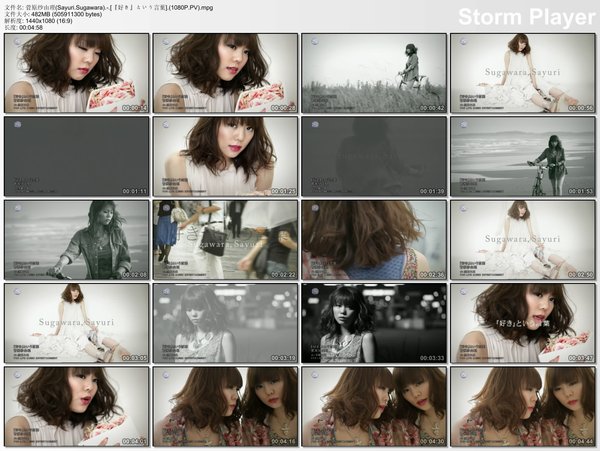Select the frame timestamped 00:00:28
This screenshot has width=600, height=451.
pos(225,73)
